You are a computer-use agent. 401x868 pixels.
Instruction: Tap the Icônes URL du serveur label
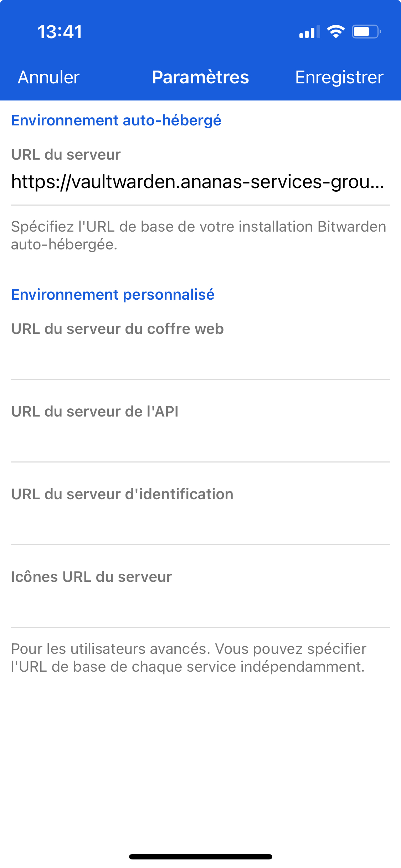tap(91, 577)
